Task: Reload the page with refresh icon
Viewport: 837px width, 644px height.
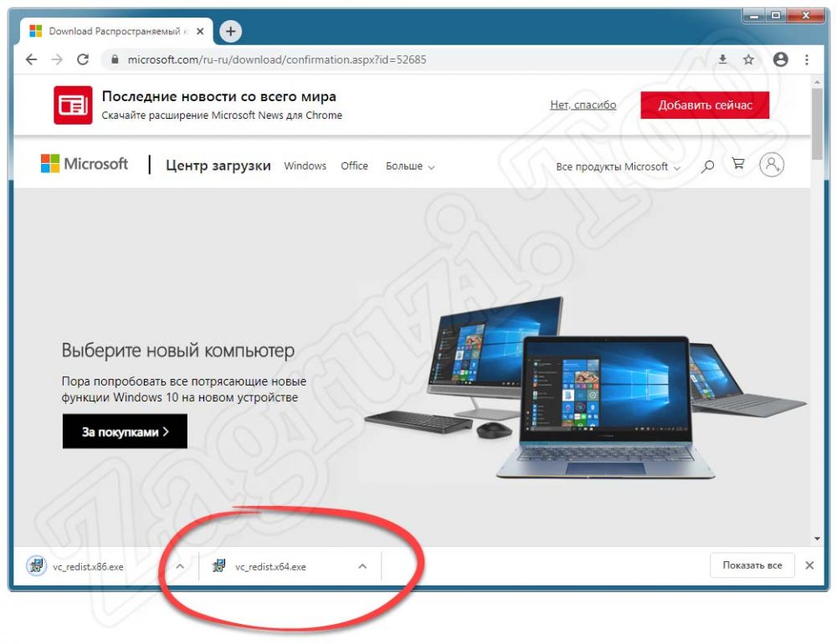Action: tap(82, 59)
